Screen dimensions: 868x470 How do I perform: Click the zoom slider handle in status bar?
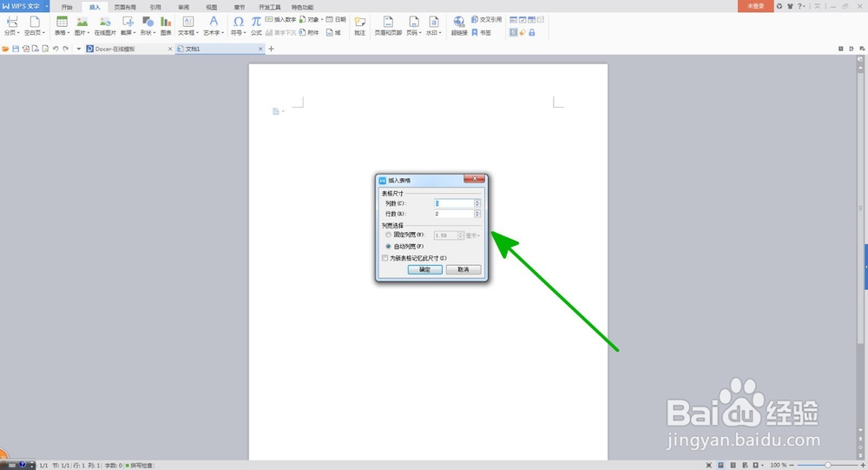coord(828,465)
